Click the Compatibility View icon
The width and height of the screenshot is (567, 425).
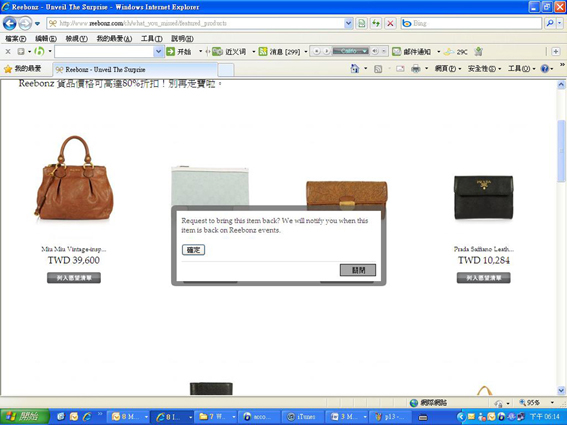click(x=361, y=24)
